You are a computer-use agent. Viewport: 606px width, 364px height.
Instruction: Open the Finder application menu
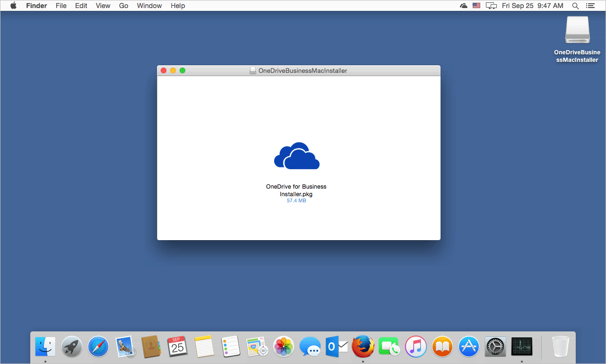(x=36, y=6)
